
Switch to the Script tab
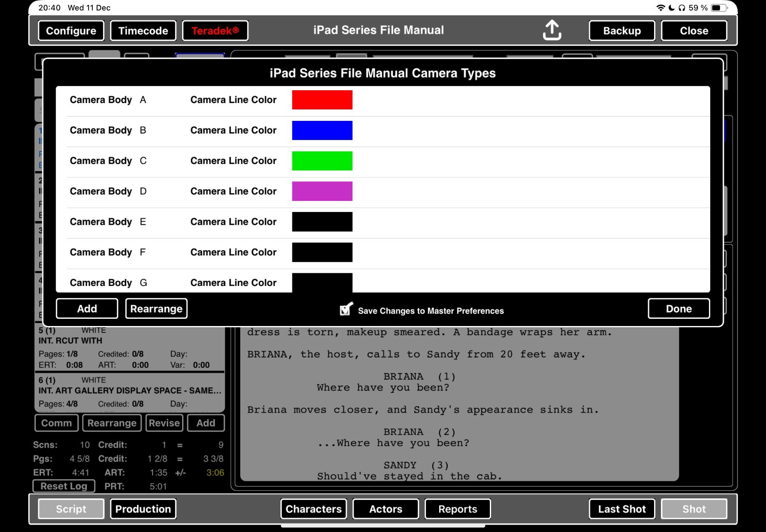point(71,509)
